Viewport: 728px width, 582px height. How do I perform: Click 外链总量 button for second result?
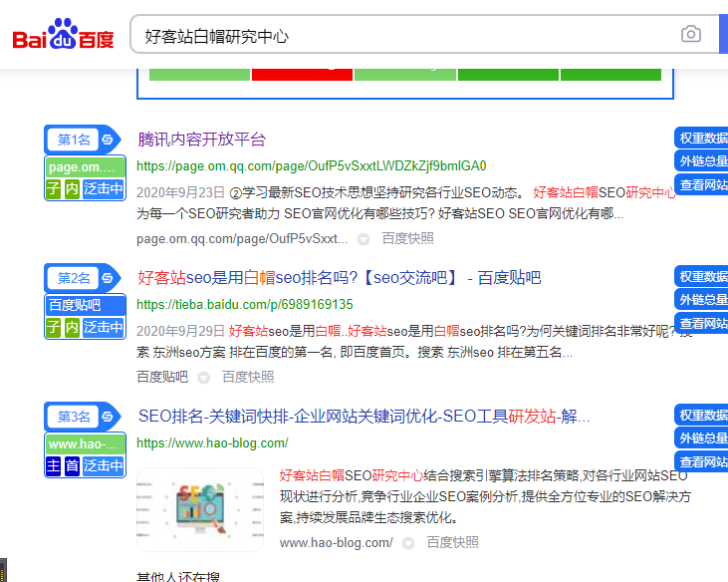pos(701,300)
